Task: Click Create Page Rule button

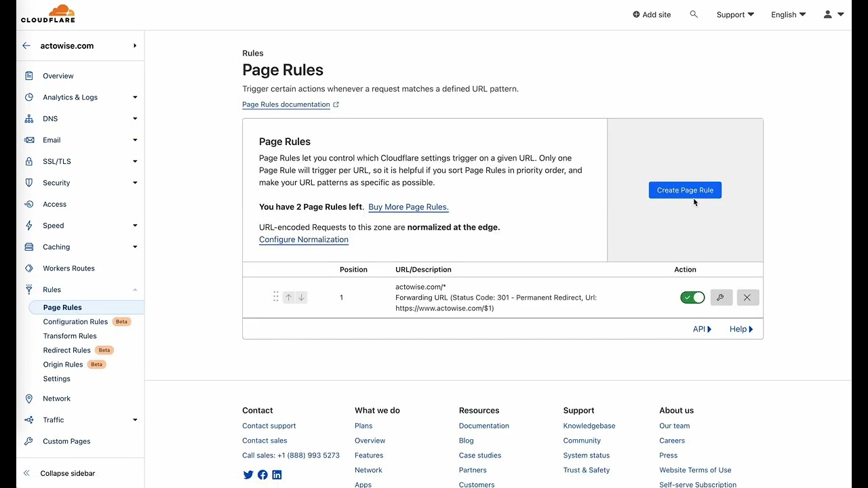Action: pyautogui.click(x=685, y=190)
